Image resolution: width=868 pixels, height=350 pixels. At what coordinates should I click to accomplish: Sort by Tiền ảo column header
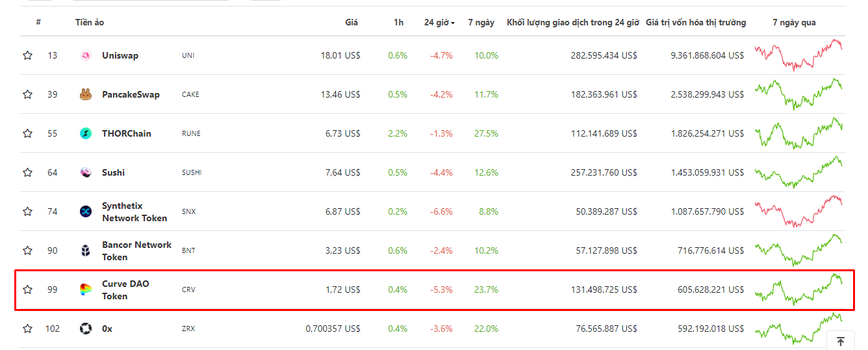90,22
